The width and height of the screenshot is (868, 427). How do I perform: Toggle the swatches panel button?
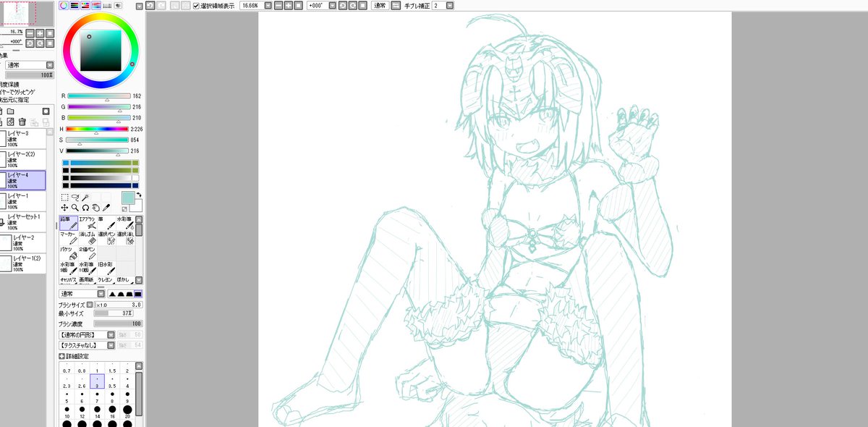[x=107, y=5]
